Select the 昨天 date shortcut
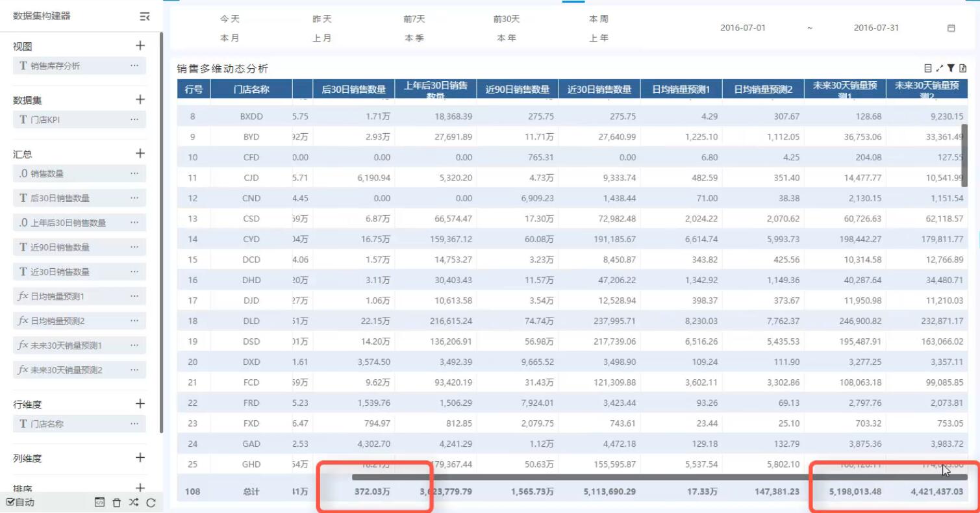The image size is (980, 513). pyautogui.click(x=321, y=19)
